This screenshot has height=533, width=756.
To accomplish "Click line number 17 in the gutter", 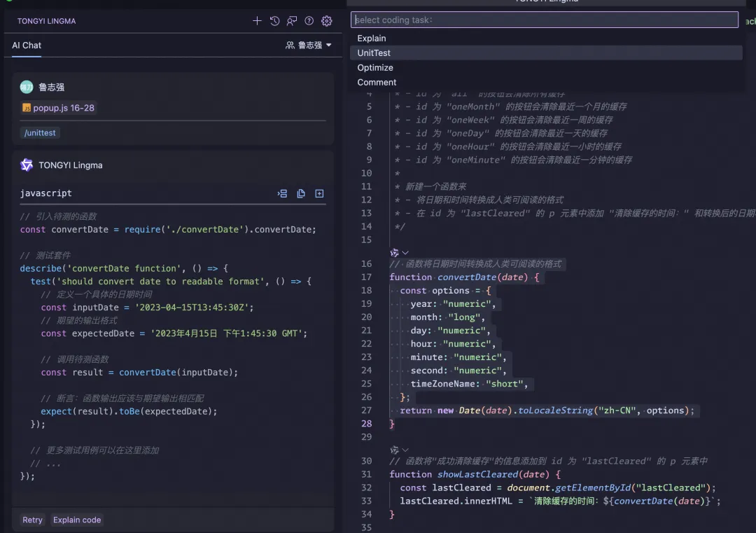I will 366,277.
